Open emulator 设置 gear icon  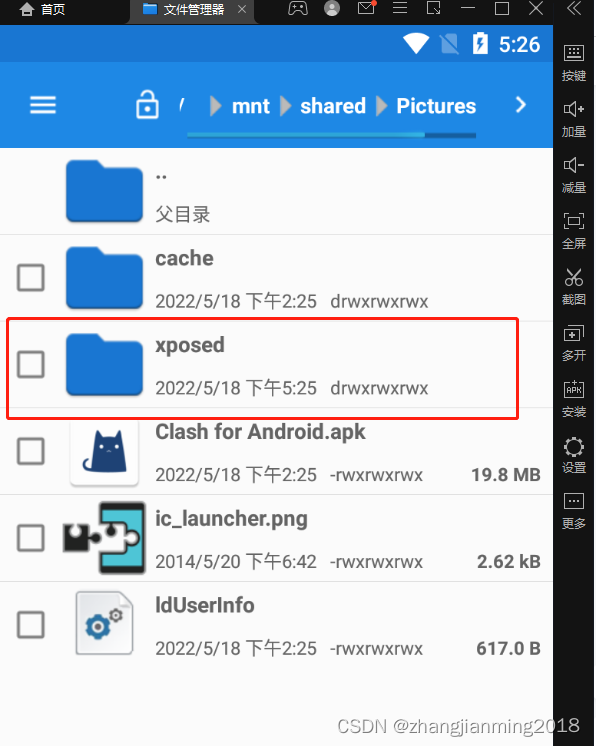[574, 455]
